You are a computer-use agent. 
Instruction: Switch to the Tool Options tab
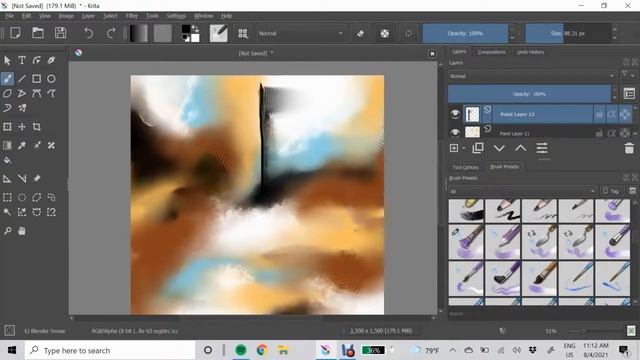click(465, 167)
